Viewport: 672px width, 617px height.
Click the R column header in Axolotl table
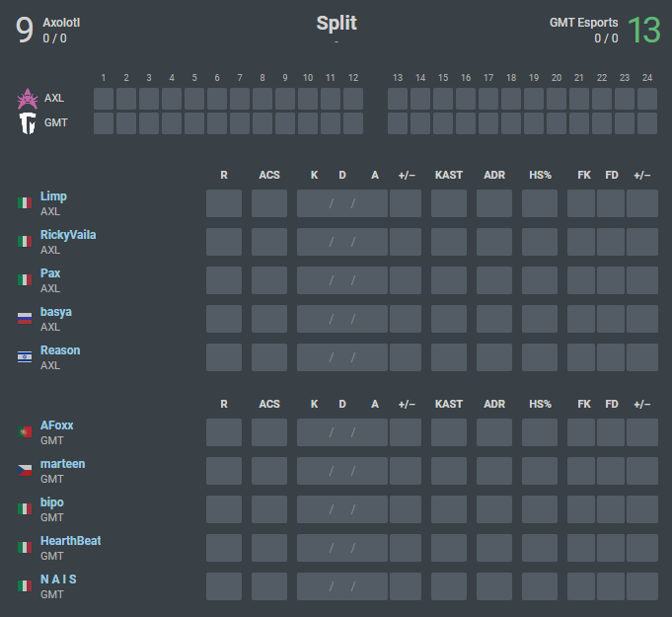224,175
